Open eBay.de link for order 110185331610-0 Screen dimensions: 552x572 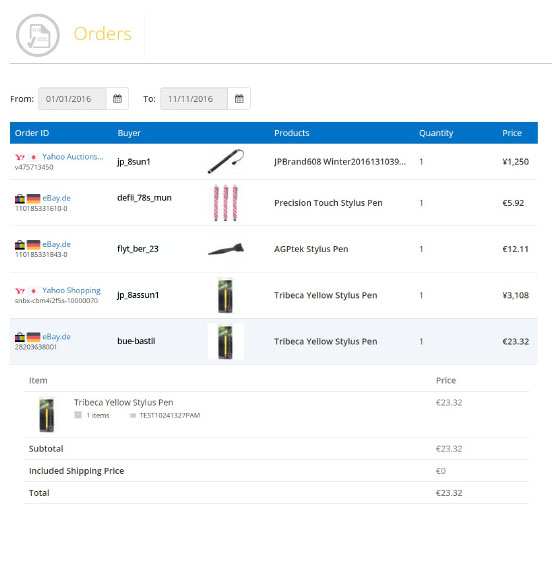(x=57, y=198)
